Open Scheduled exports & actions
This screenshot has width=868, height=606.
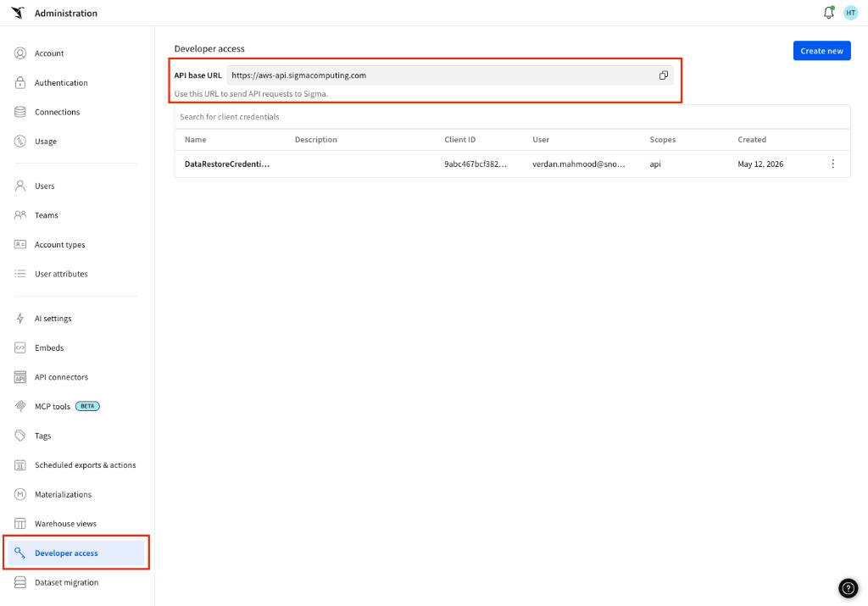point(85,464)
